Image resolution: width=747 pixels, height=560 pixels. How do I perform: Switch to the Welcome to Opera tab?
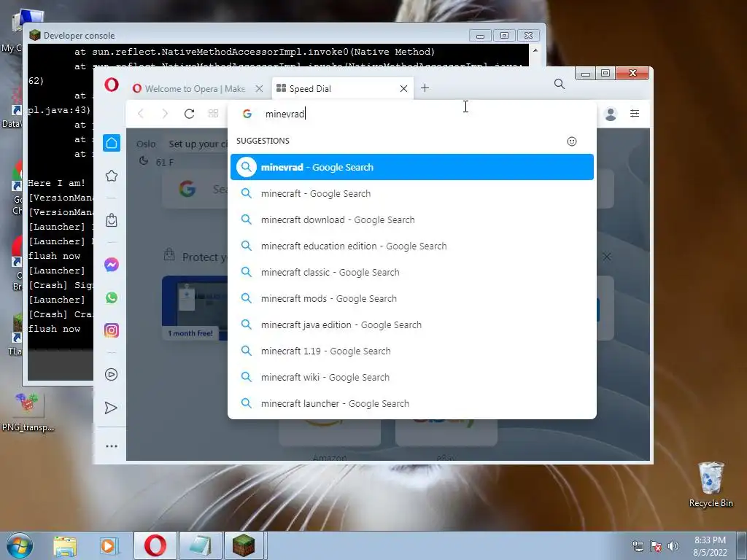click(195, 88)
